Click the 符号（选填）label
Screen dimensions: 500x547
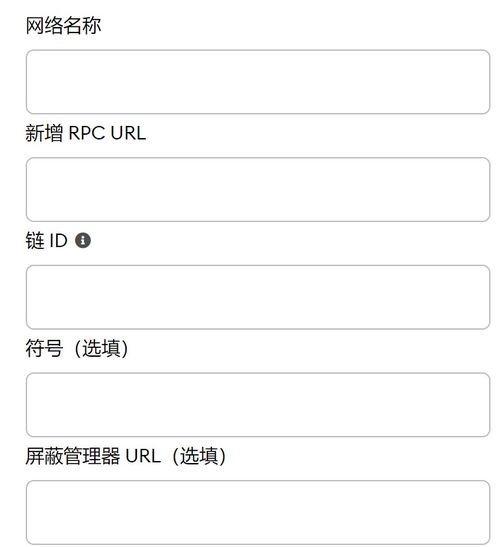click(x=77, y=348)
